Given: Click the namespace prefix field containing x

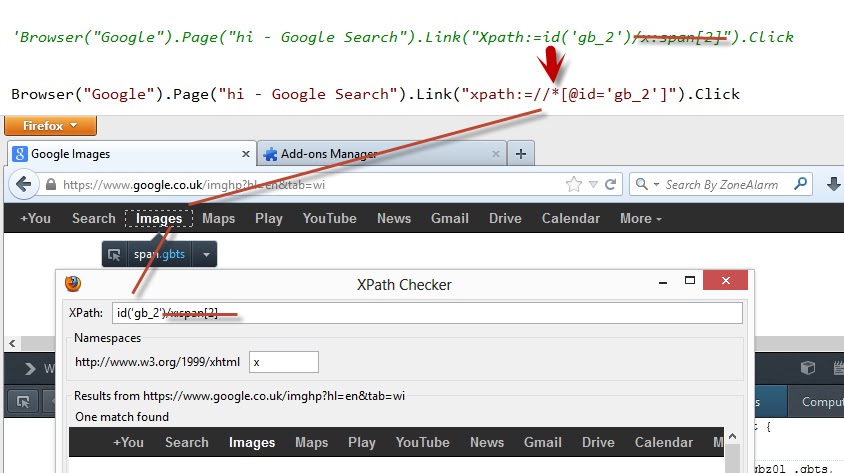Looking at the screenshot, I should tap(284, 362).
